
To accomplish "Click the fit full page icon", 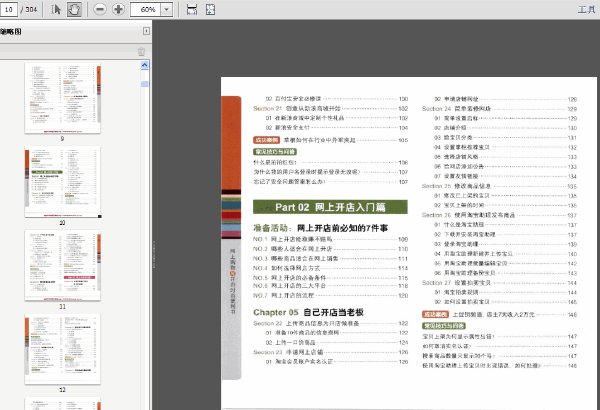I will tap(210, 10).
